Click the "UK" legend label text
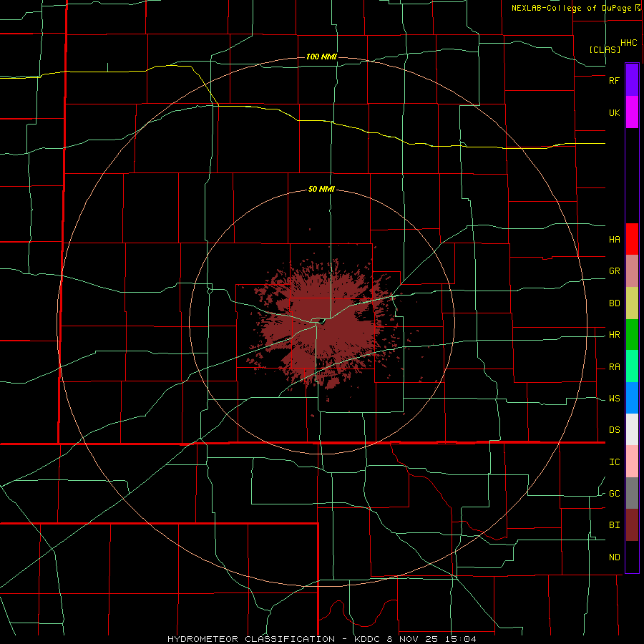Screen dimensions: 644x644 click(614, 112)
